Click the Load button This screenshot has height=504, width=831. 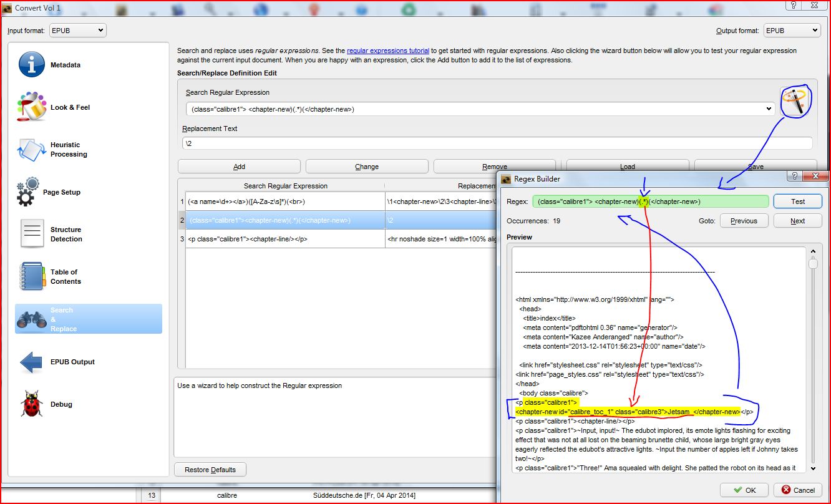[628, 166]
